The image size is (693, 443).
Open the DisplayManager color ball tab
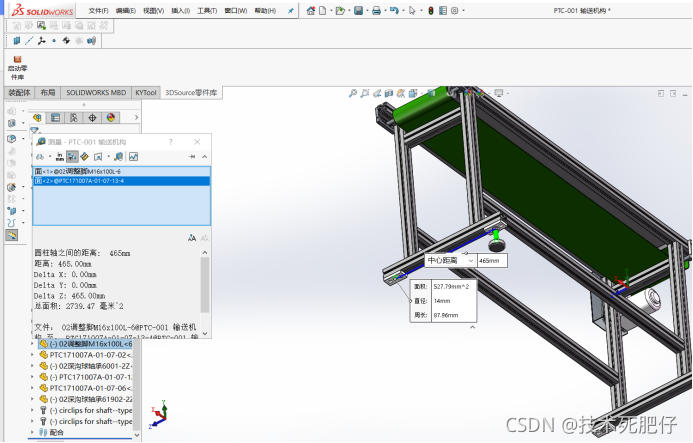tap(111, 118)
